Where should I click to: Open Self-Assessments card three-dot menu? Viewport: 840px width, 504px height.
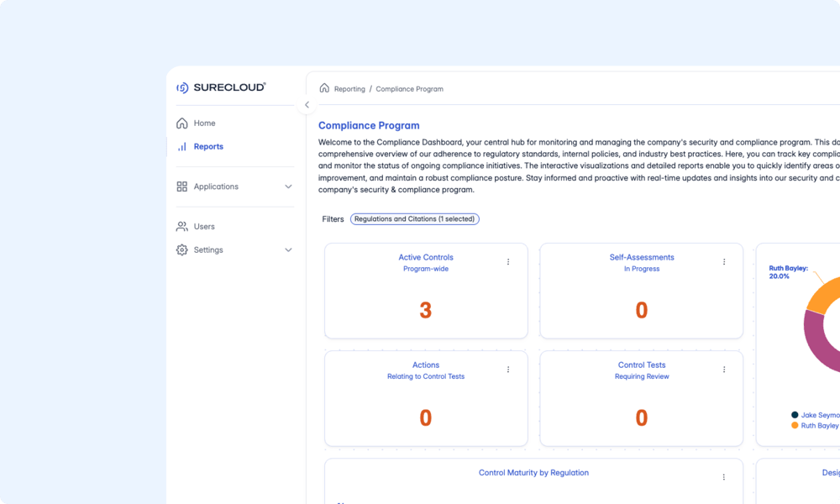[724, 262]
